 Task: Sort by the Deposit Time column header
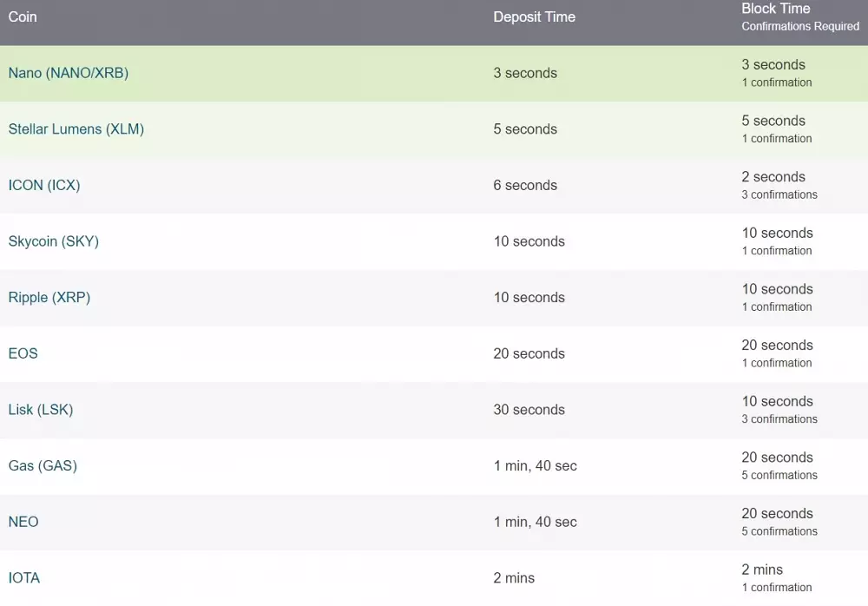(534, 16)
